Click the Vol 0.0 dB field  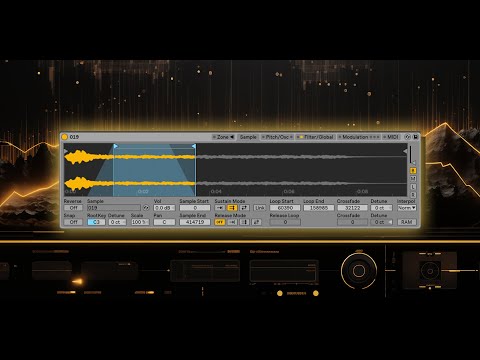[x=164, y=208]
